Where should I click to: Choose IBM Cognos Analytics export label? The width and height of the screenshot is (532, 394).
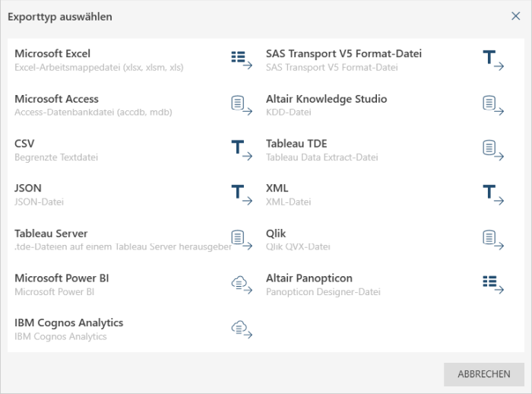point(68,323)
